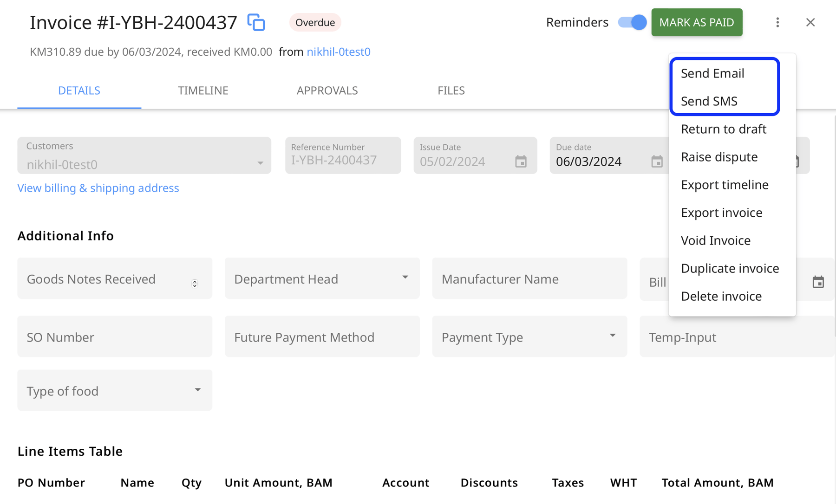Switch to the TIMELINE tab
Screen dimensions: 836x504
click(x=203, y=90)
